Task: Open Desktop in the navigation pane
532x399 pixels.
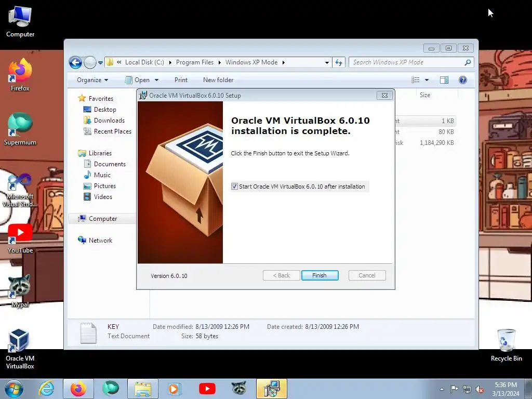Action: [x=105, y=109]
